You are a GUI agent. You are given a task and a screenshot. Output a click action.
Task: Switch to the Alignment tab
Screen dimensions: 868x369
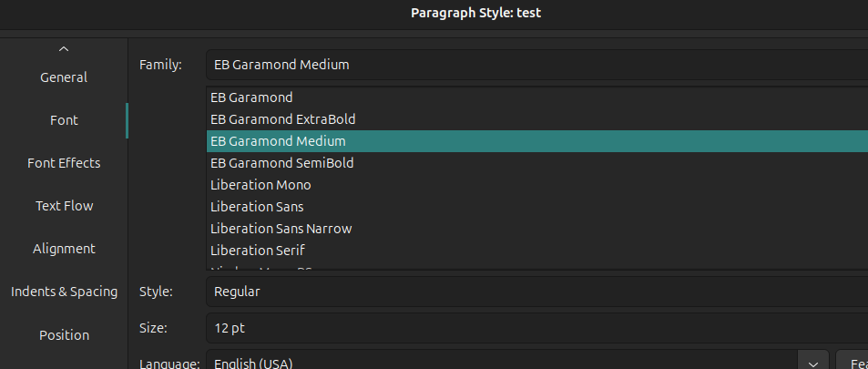tap(64, 249)
